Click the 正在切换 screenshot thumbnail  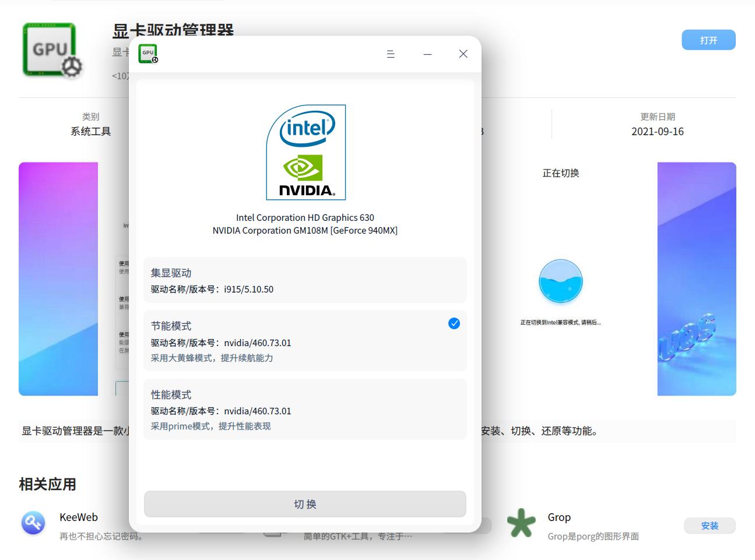[x=561, y=279]
